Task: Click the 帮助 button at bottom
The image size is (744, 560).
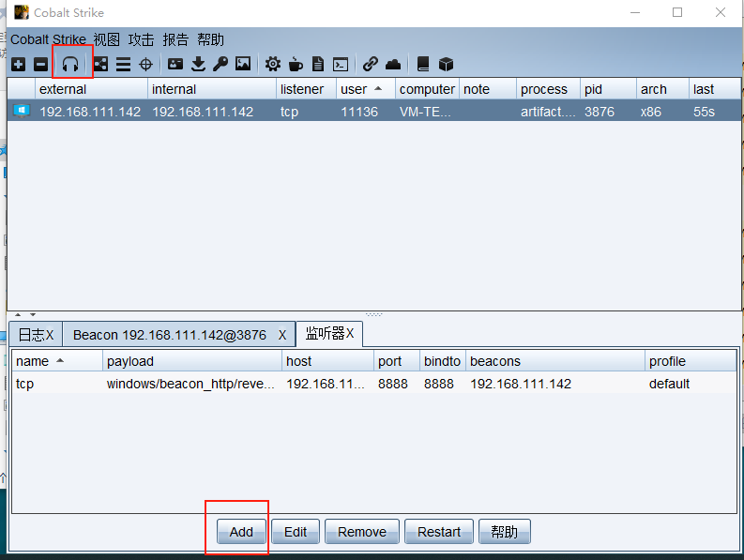Action: pos(505,532)
